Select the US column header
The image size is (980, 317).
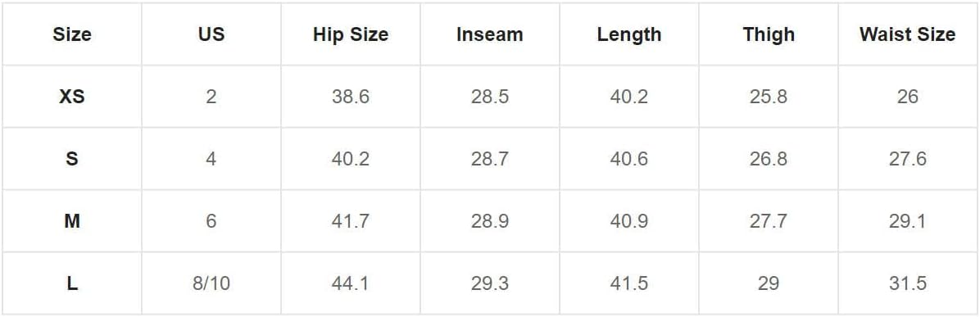[x=211, y=34]
